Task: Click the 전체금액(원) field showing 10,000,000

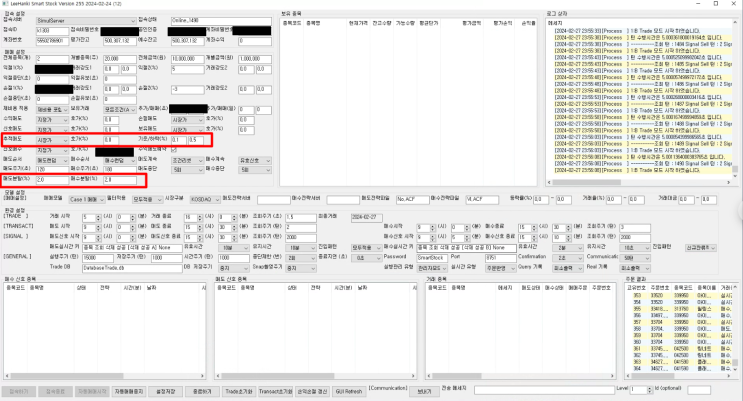Action: 188,59
